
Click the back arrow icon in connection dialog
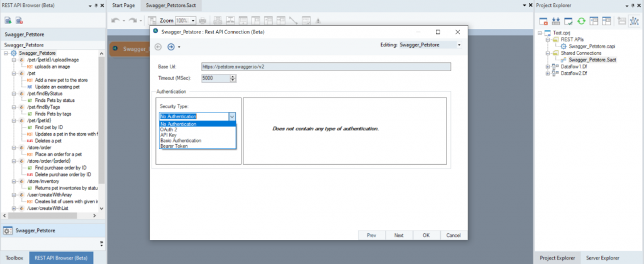point(158,46)
